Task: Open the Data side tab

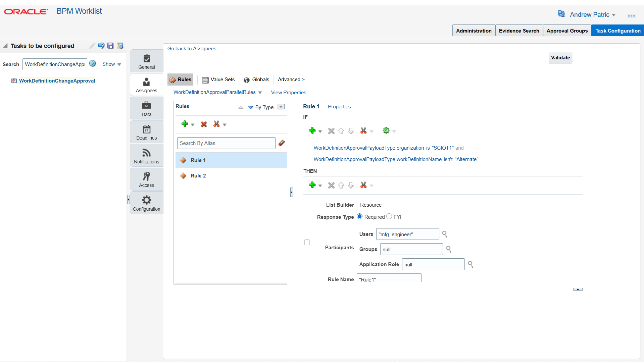Action: [147, 109]
